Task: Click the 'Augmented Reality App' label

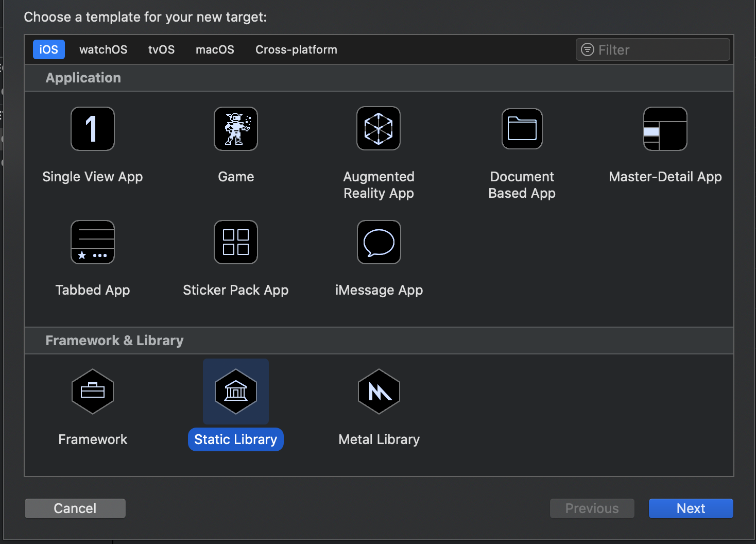Action: (379, 185)
